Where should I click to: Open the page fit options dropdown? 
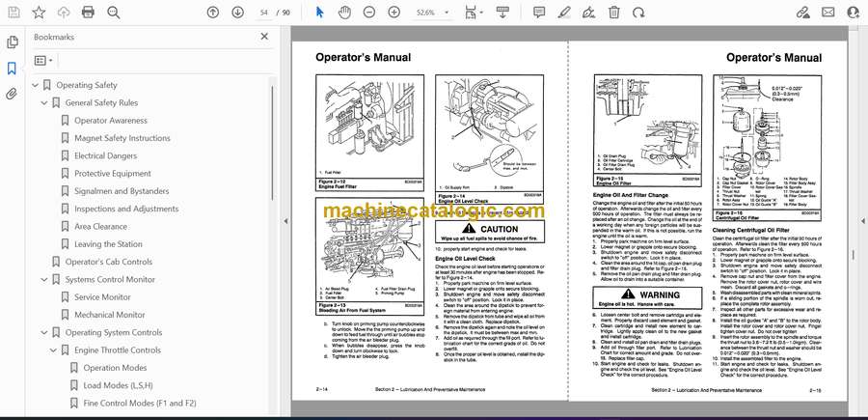474,13
